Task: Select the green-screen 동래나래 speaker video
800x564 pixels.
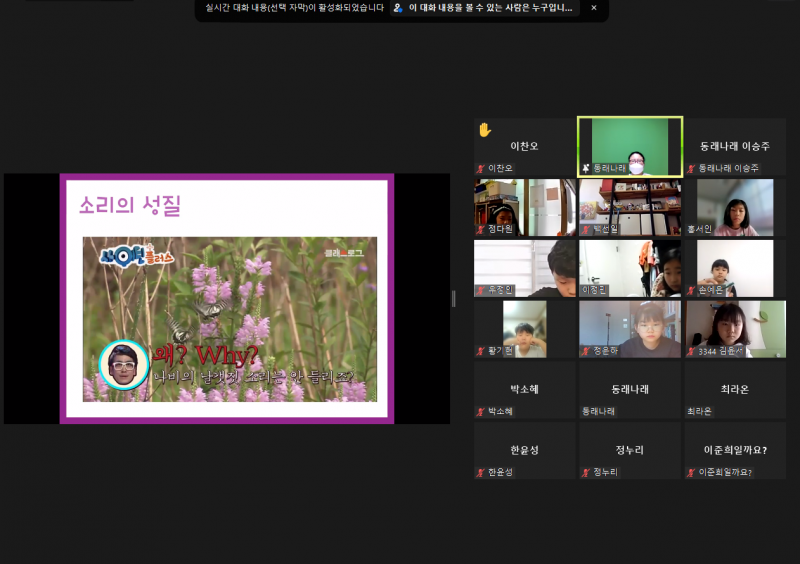Action: coord(630,147)
